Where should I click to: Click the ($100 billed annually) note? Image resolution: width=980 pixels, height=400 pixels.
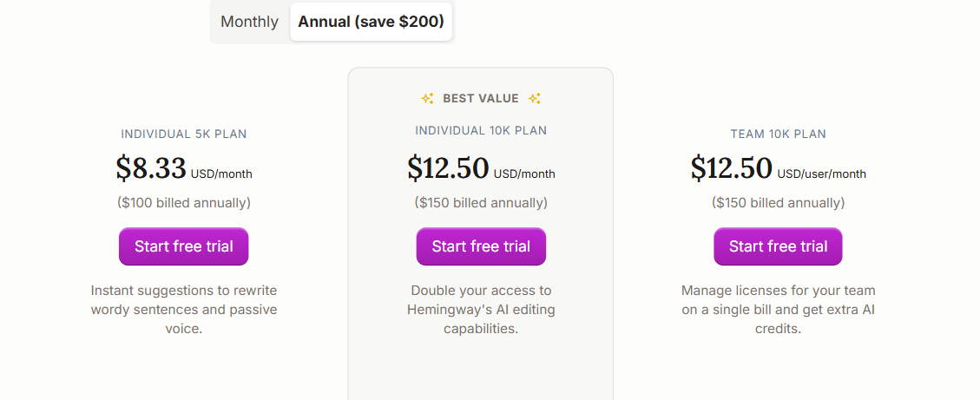click(184, 202)
